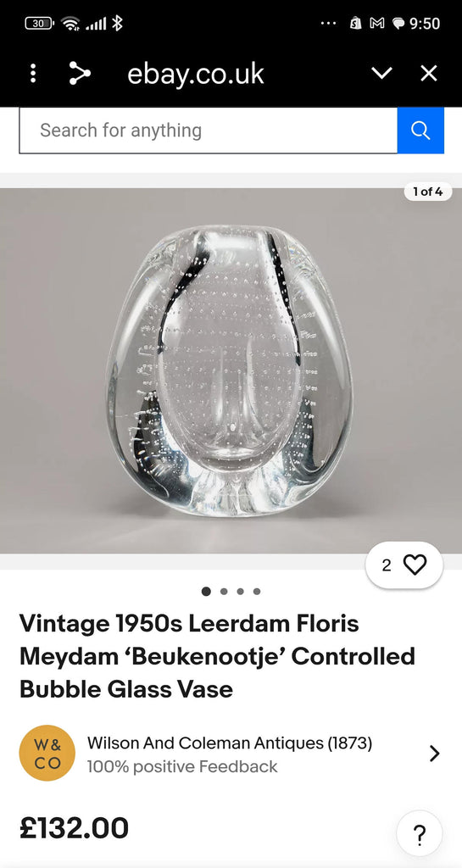This screenshot has height=868, width=462.
Task: Jump to fourth image dot
Action: point(257,591)
